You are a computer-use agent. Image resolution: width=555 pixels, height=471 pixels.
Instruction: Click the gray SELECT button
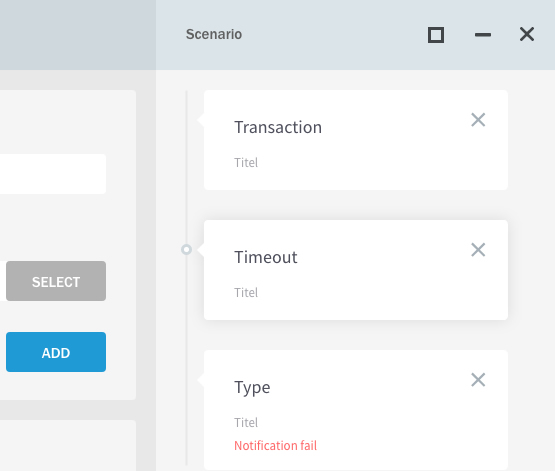(x=56, y=281)
